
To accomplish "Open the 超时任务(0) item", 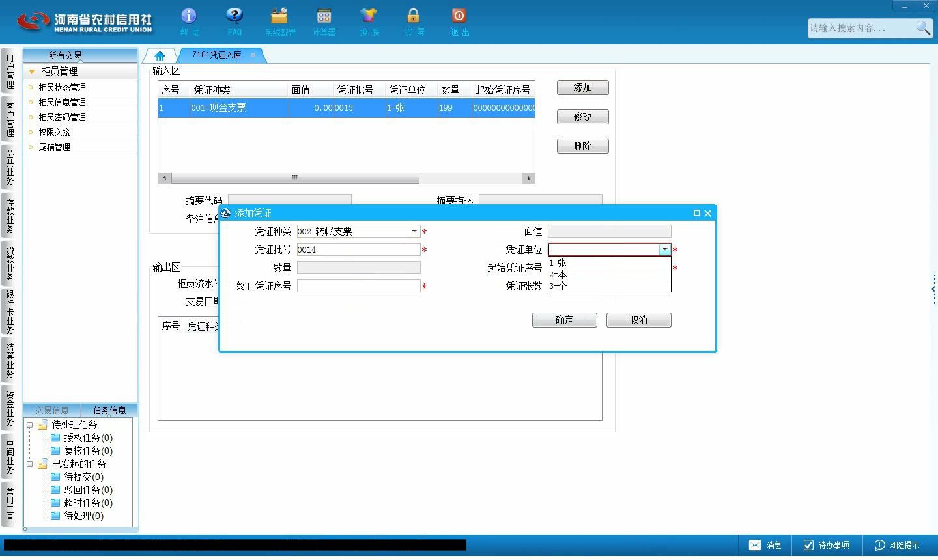I will pos(88,503).
